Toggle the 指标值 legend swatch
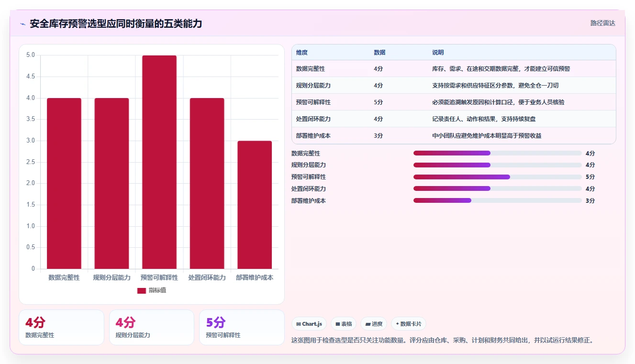This screenshot has width=635, height=364. (x=141, y=290)
